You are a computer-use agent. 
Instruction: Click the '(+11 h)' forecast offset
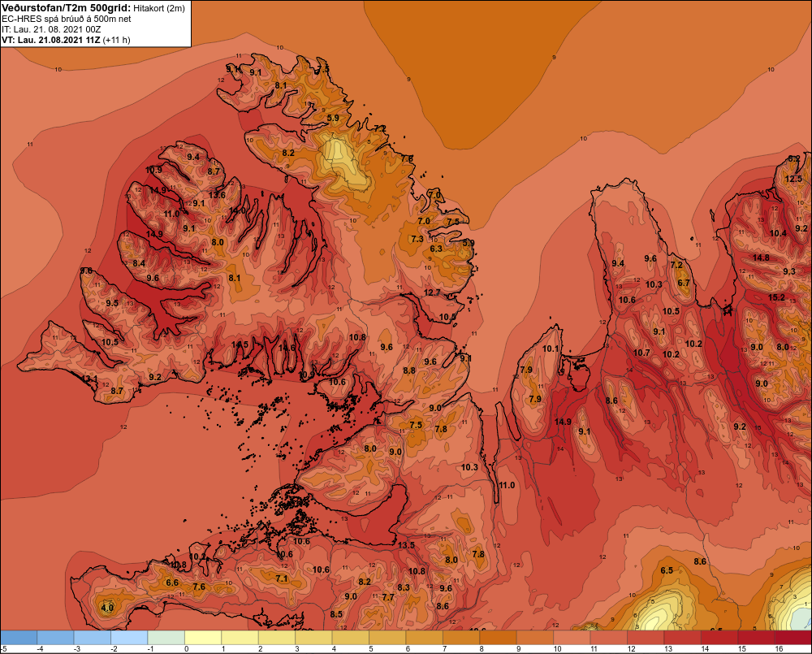point(116,40)
